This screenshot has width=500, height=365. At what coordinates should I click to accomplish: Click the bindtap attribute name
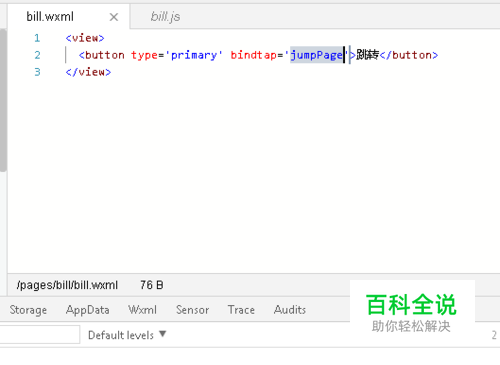(253, 55)
